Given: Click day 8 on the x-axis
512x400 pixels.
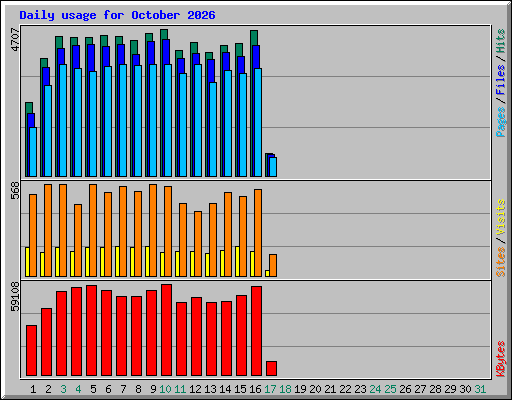Looking at the screenshot, I should click(x=138, y=389).
